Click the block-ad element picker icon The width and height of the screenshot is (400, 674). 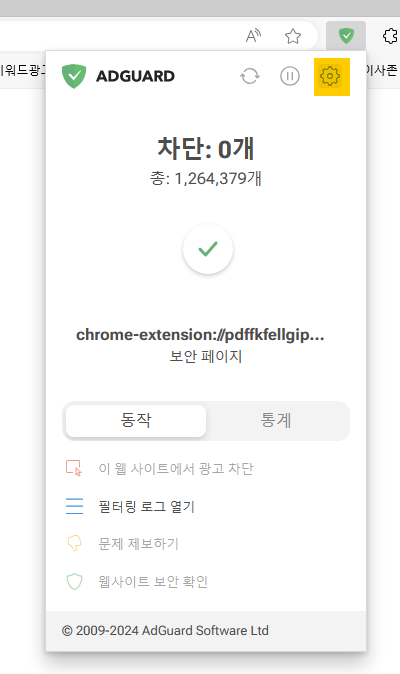[74, 468]
